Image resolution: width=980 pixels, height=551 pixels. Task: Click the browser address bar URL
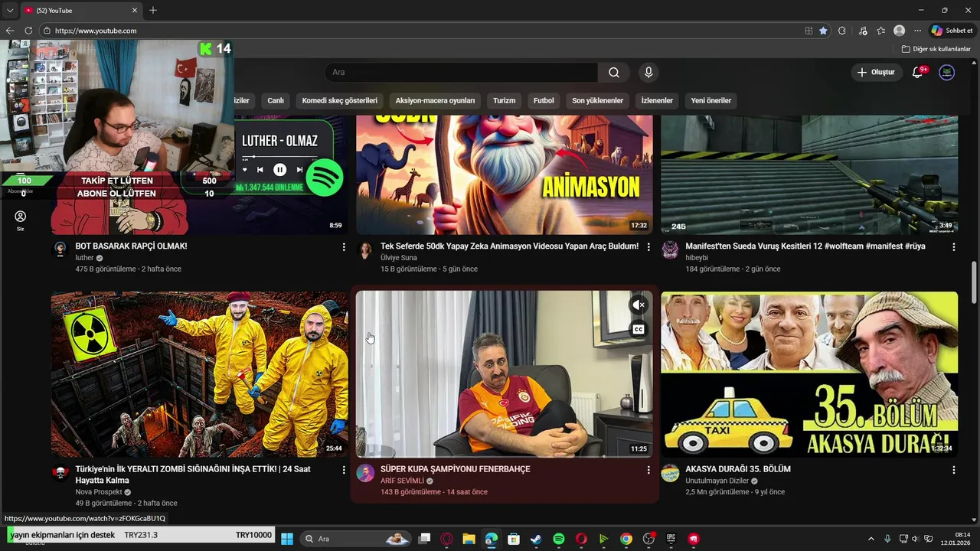click(x=96, y=31)
